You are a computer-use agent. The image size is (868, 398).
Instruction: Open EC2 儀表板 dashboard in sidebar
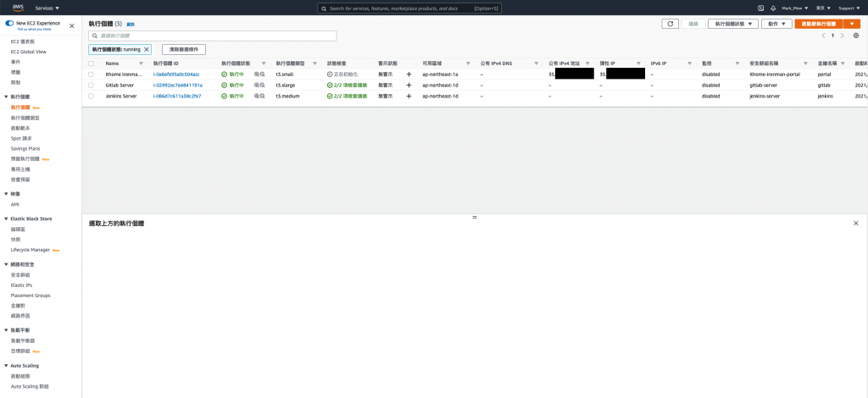[x=23, y=41]
